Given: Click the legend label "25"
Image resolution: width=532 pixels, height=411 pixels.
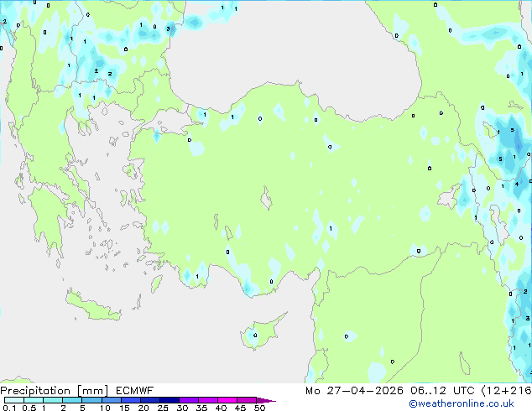Looking at the screenshot, I should point(163,408).
